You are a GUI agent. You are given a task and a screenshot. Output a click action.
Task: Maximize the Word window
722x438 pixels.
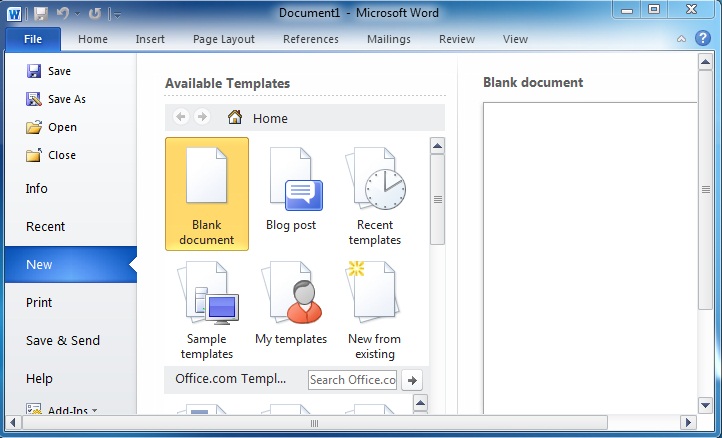[654, 9]
